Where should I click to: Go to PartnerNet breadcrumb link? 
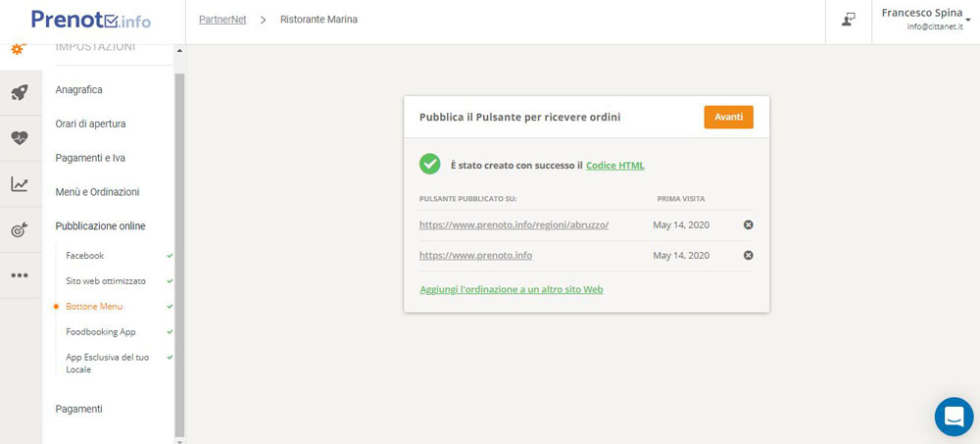coord(220,20)
